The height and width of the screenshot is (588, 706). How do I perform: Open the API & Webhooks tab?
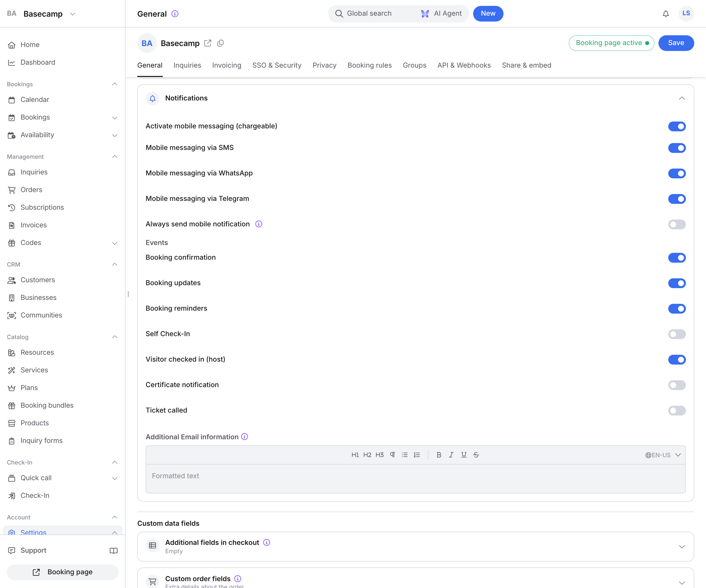coord(464,65)
